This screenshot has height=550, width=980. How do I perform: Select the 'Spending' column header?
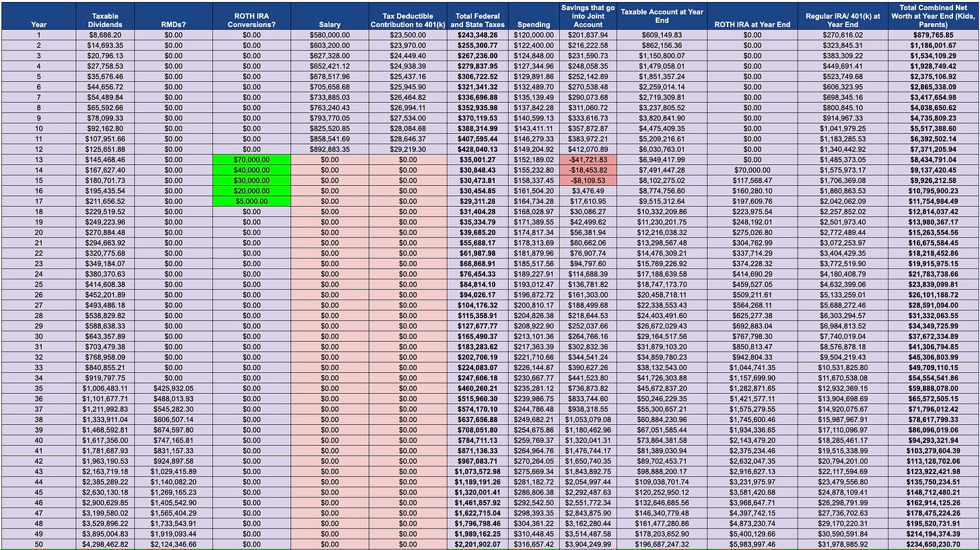click(x=533, y=16)
